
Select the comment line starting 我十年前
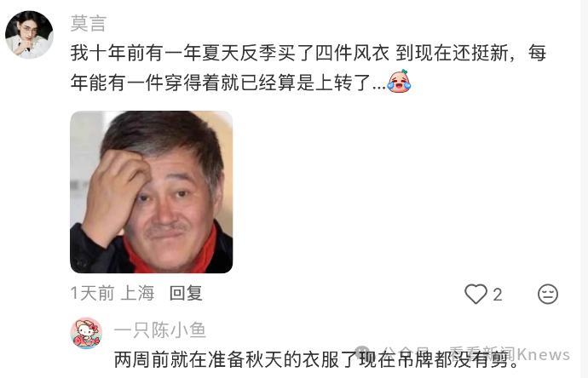[x=308, y=53]
